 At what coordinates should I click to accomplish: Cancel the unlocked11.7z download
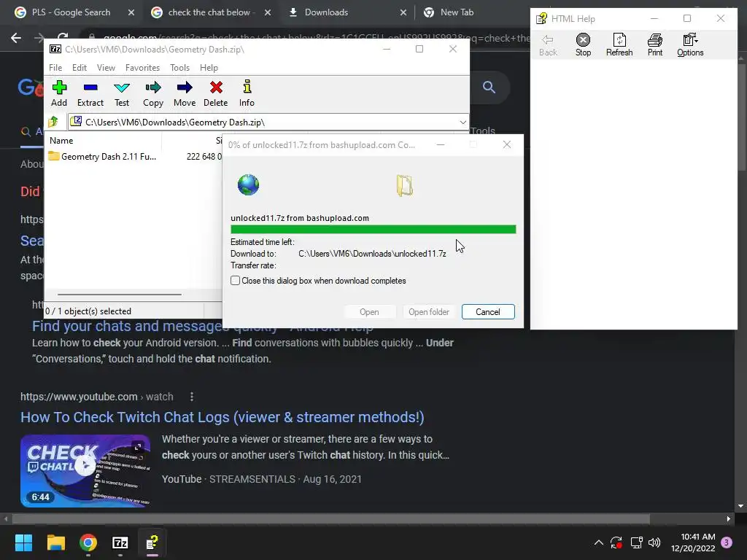point(488,312)
